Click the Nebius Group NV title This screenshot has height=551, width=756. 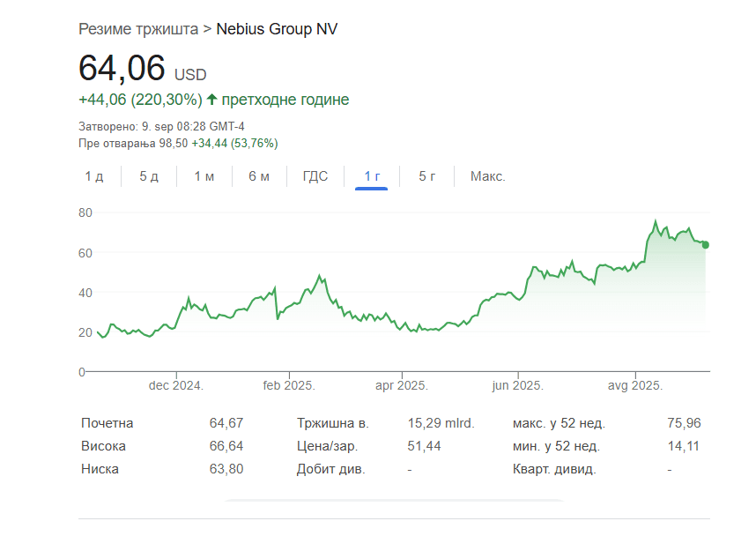[277, 29]
